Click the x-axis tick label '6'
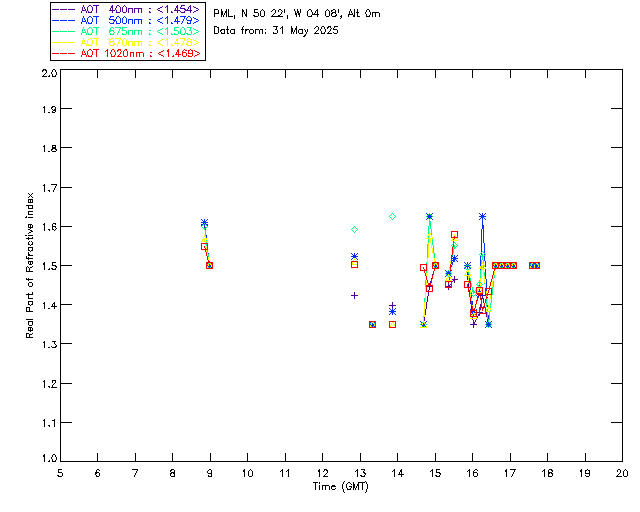This screenshot has height=512, width=640. tap(98, 473)
